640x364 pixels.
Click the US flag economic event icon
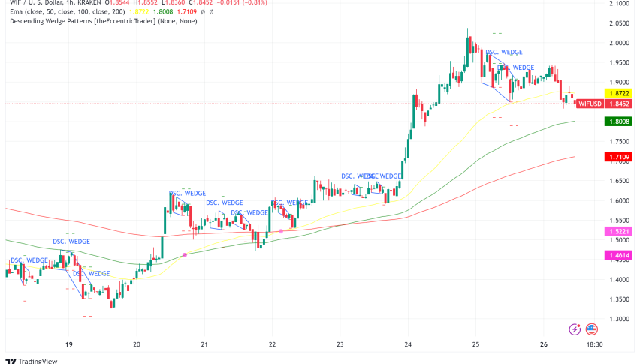(x=591, y=329)
